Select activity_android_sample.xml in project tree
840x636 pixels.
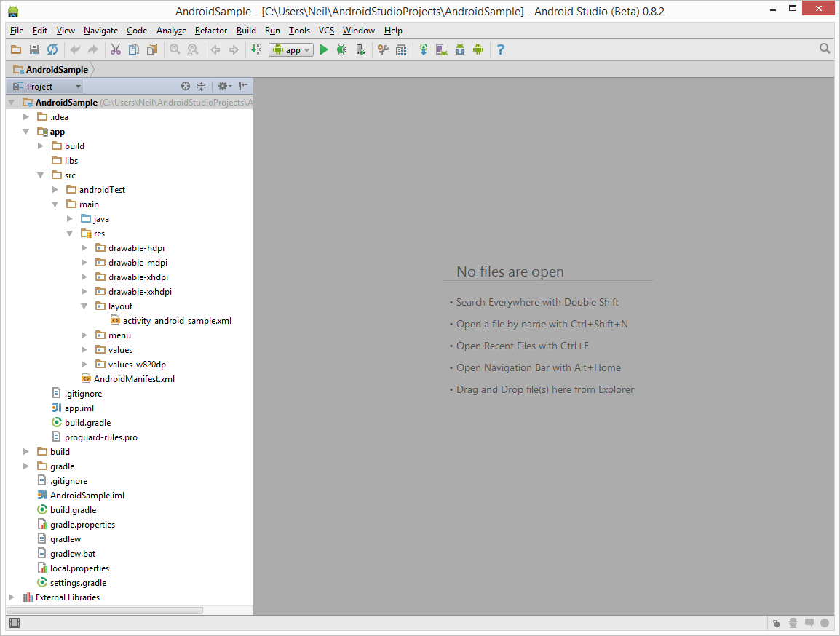[x=177, y=321]
